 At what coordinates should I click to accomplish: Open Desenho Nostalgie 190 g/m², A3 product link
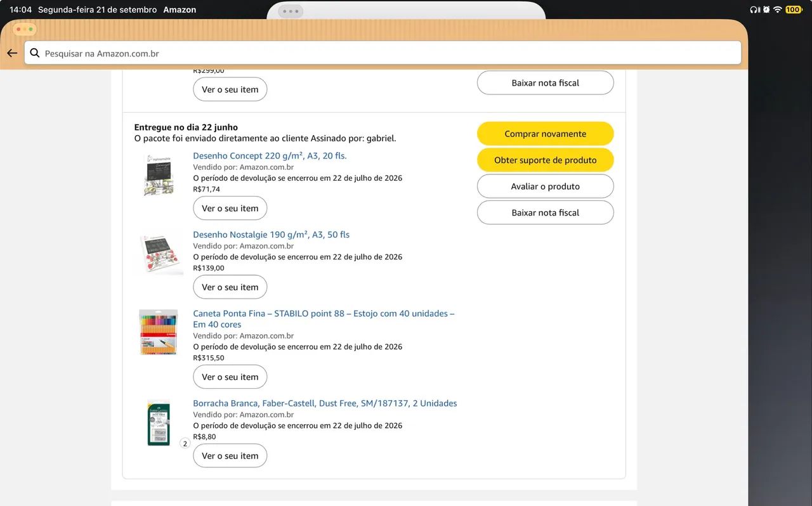272,235
